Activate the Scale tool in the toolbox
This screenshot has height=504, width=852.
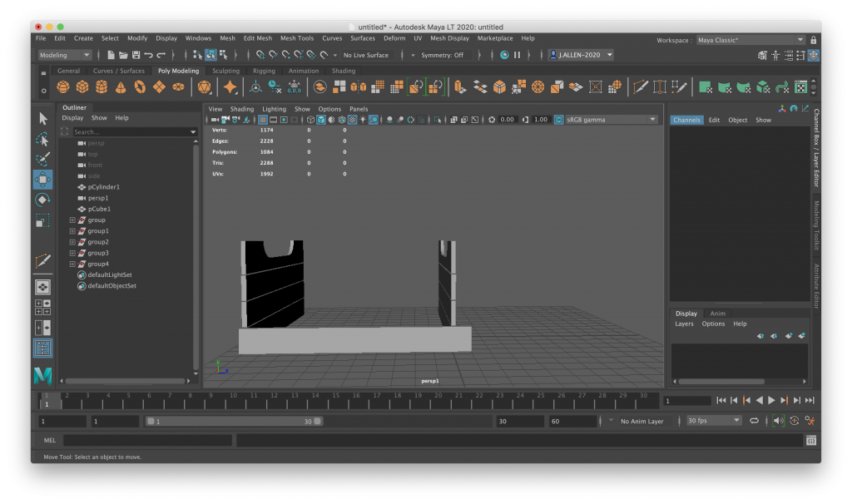click(42, 220)
